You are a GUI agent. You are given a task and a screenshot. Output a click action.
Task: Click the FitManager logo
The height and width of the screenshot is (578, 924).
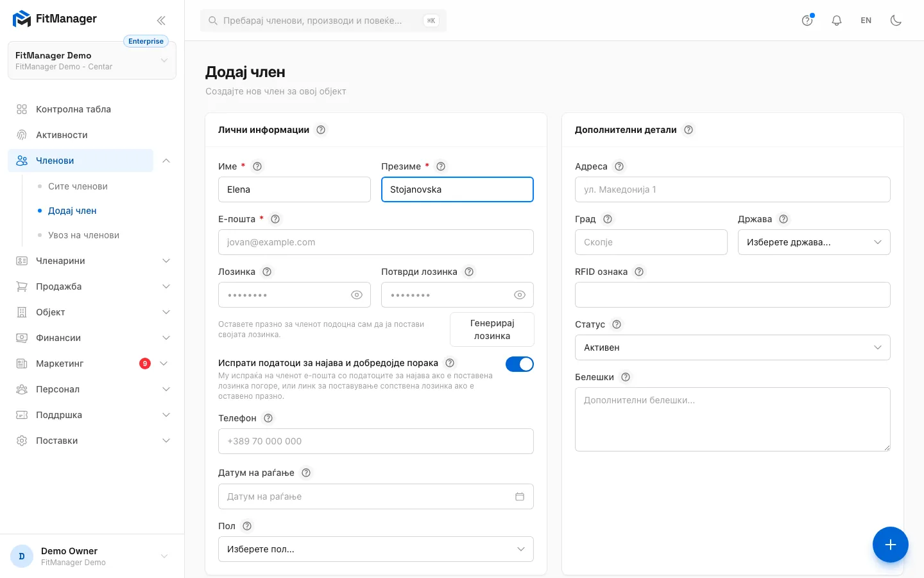(x=55, y=19)
